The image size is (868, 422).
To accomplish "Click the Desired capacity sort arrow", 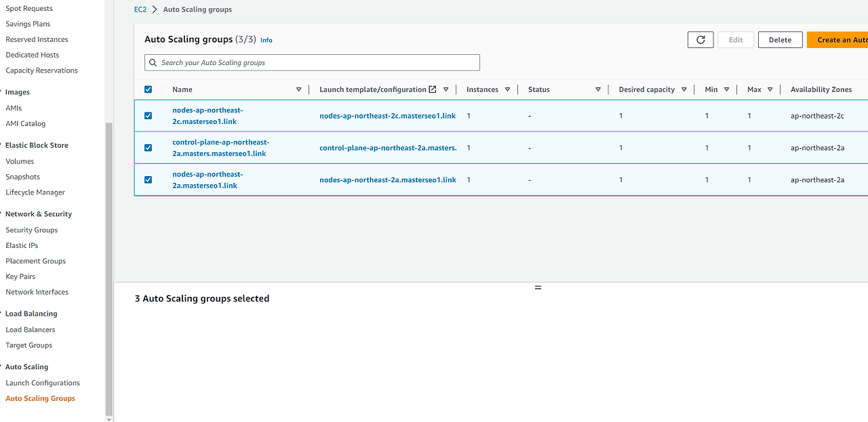I will pyautogui.click(x=684, y=89).
